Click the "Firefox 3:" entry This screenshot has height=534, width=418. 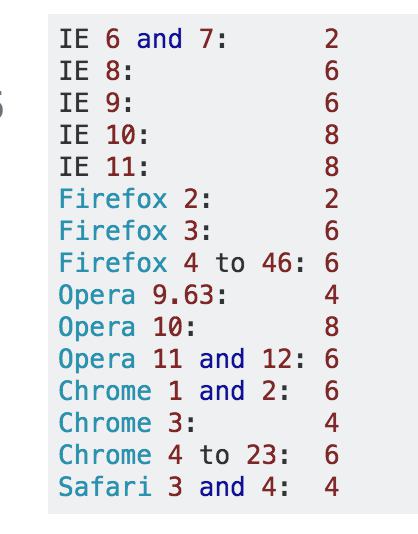click(135, 231)
